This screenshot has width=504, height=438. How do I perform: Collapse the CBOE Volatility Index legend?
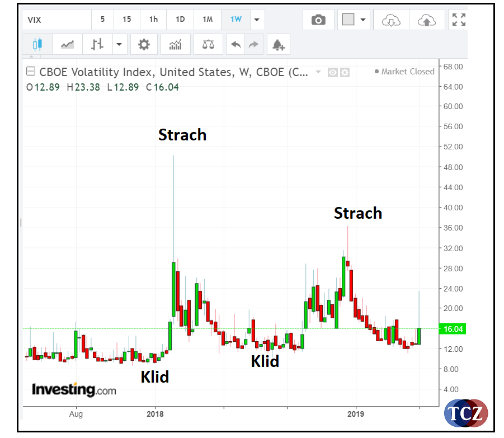pos(31,71)
